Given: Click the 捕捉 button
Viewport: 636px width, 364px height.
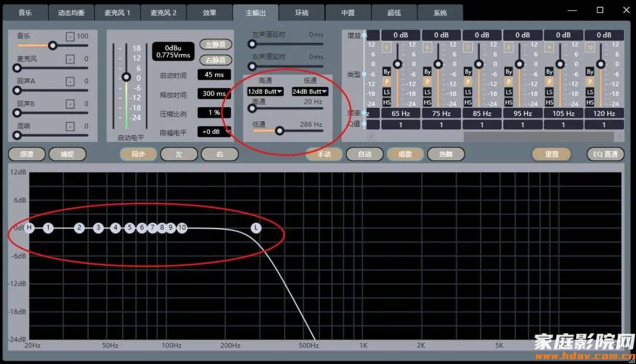Looking at the screenshot, I should pos(67,154).
